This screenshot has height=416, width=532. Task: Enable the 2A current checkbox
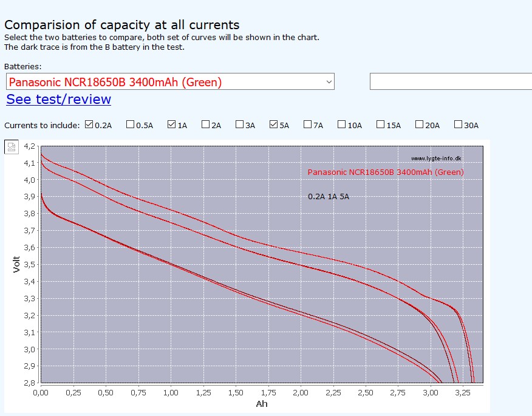point(205,124)
